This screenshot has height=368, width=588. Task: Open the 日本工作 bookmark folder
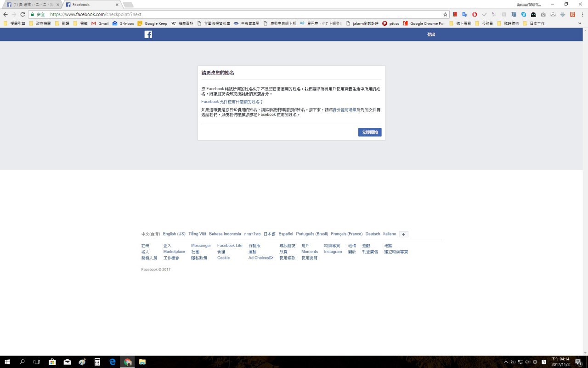click(x=533, y=23)
